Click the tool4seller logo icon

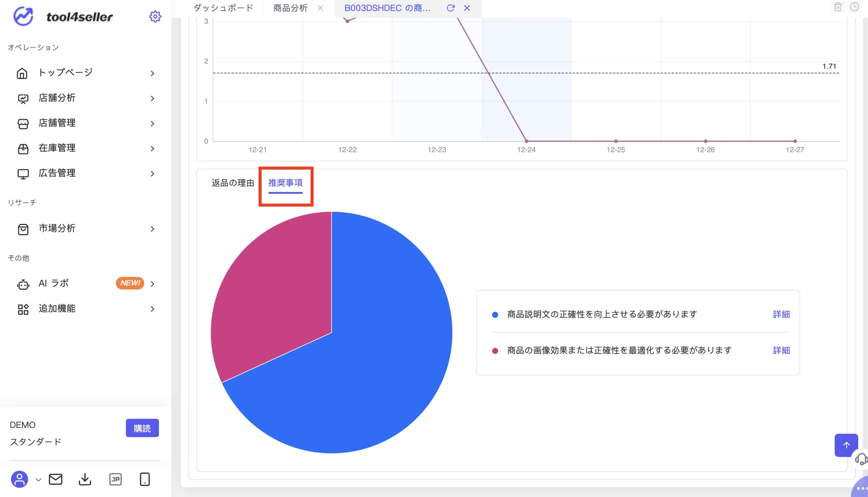click(23, 17)
